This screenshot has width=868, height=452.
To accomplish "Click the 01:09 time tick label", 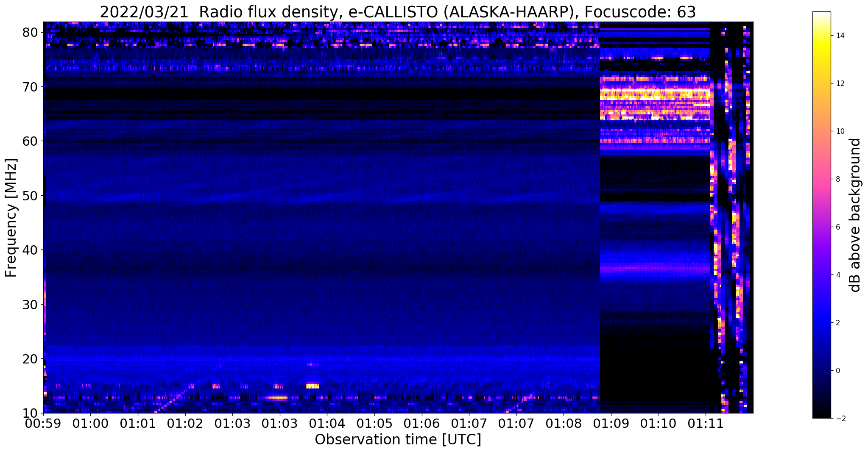I will pos(611,423).
